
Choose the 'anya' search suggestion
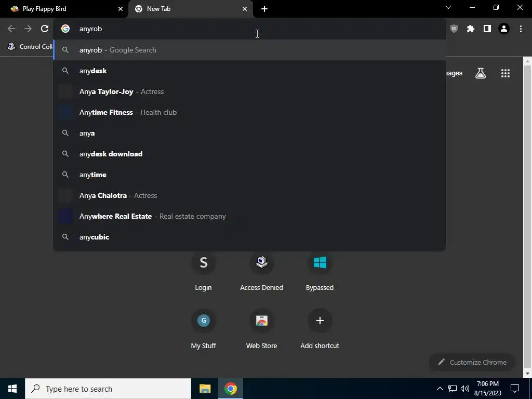[x=249, y=134]
